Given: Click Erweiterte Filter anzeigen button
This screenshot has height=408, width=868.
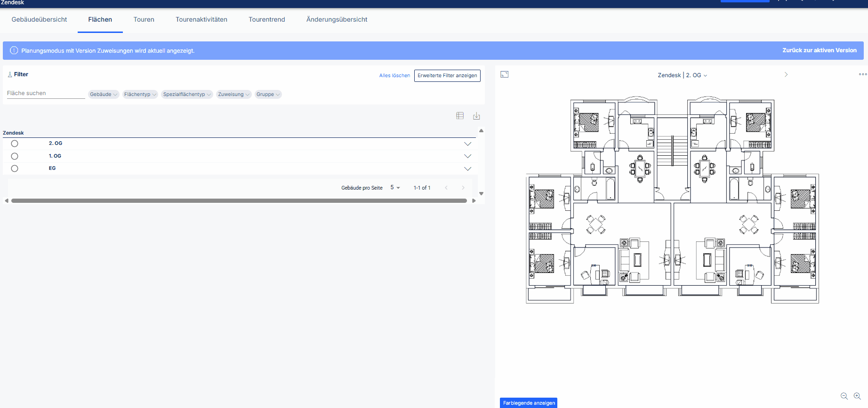Looking at the screenshot, I should coord(447,75).
